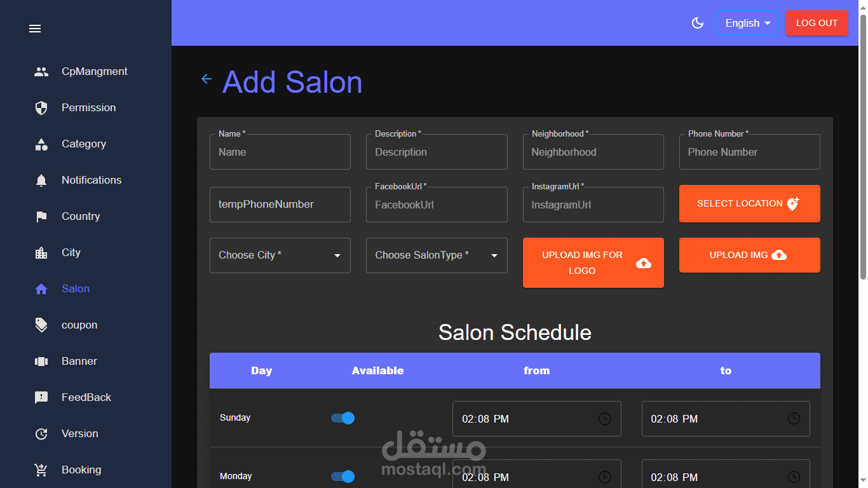Click the Sunday 'from' time 02:08 PM
The width and height of the screenshot is (868, 488).
point(485,419)
